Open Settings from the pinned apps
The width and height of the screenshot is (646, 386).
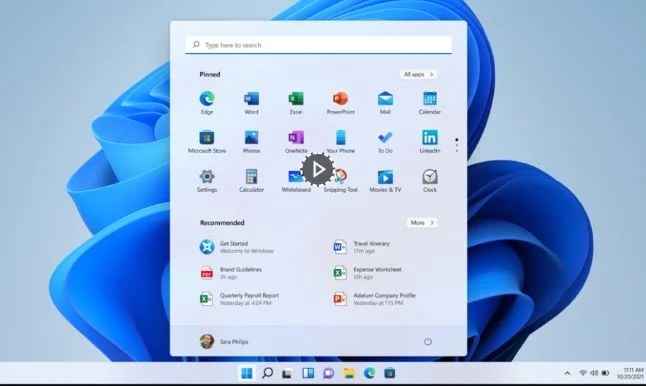point(207,181)
